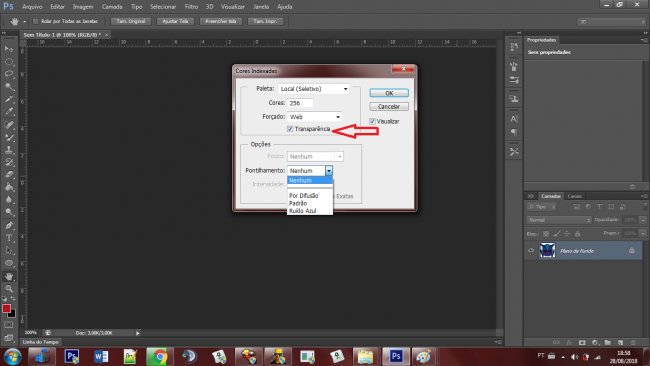
Task: Toggle lock position icon
Action: point(567,234)
